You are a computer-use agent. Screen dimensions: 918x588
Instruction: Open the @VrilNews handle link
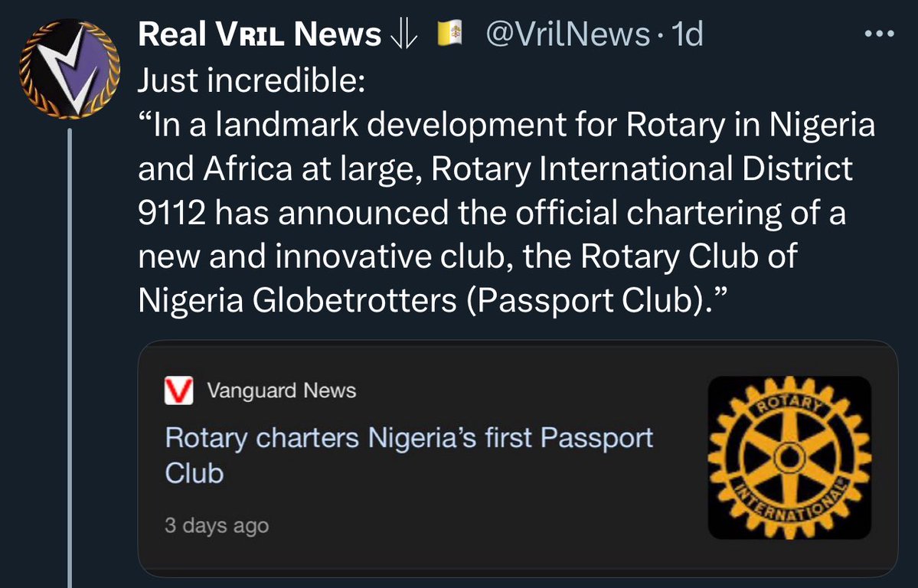click(569, 34)
